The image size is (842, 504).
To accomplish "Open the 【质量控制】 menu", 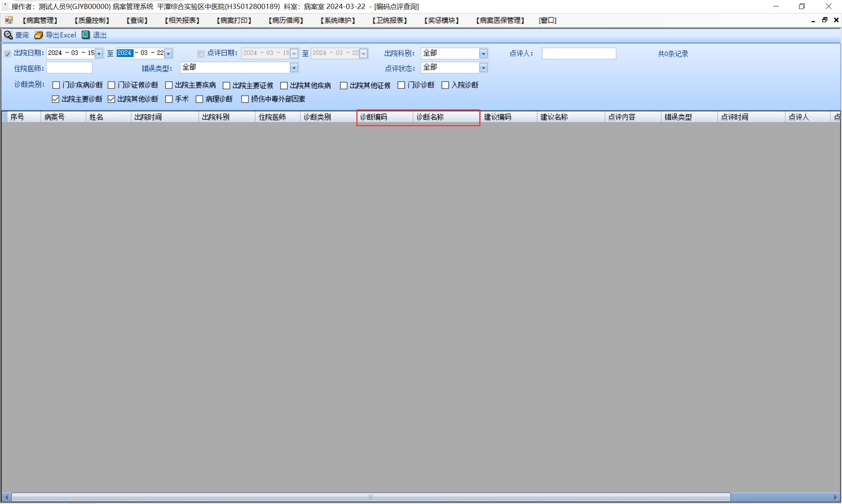I will (92, 20).
